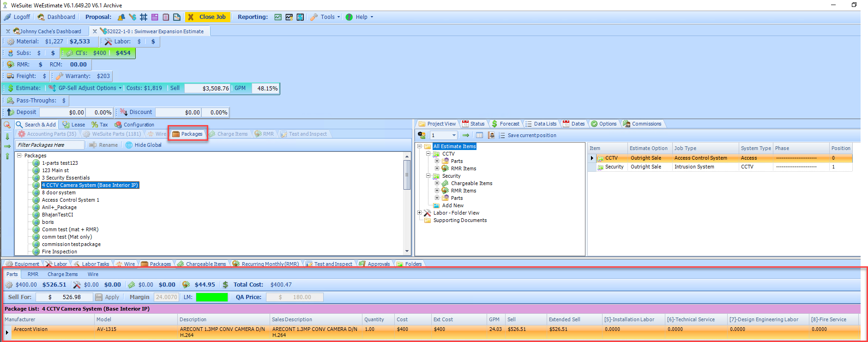Expand Labor - Folder View node
The height and width of the screenshot is (342, 868).
tap(420, 213)
